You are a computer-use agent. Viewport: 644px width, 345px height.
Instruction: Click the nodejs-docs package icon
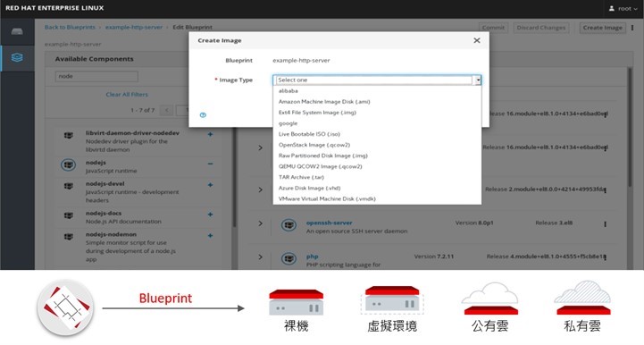(68, 215)
